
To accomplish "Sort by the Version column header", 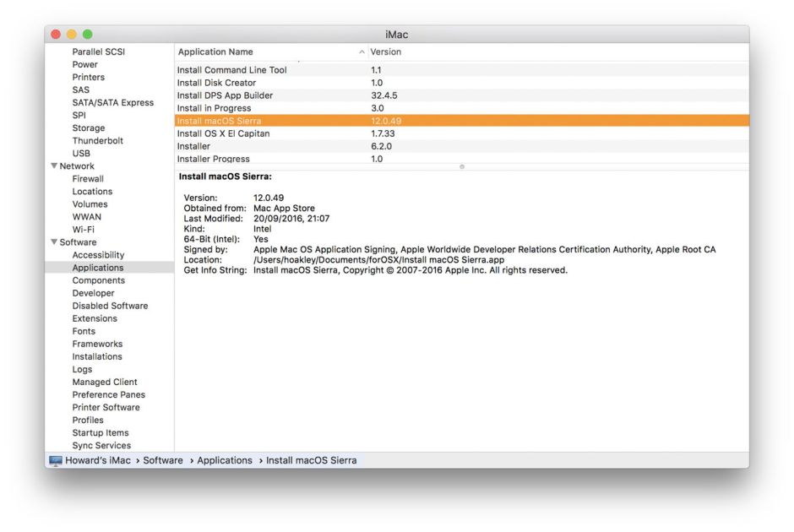I will pos(386,52).
